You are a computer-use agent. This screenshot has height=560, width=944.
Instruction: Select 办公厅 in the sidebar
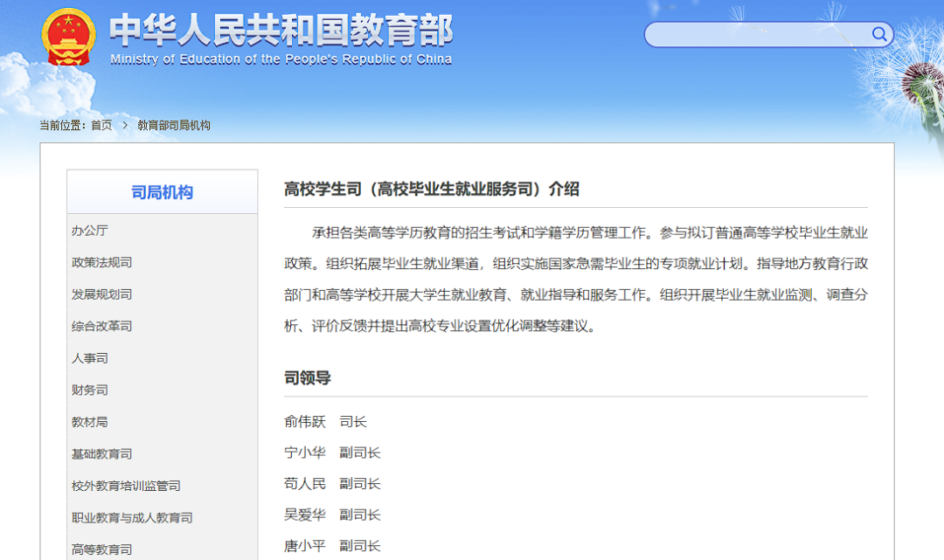[x=90, y=231]
